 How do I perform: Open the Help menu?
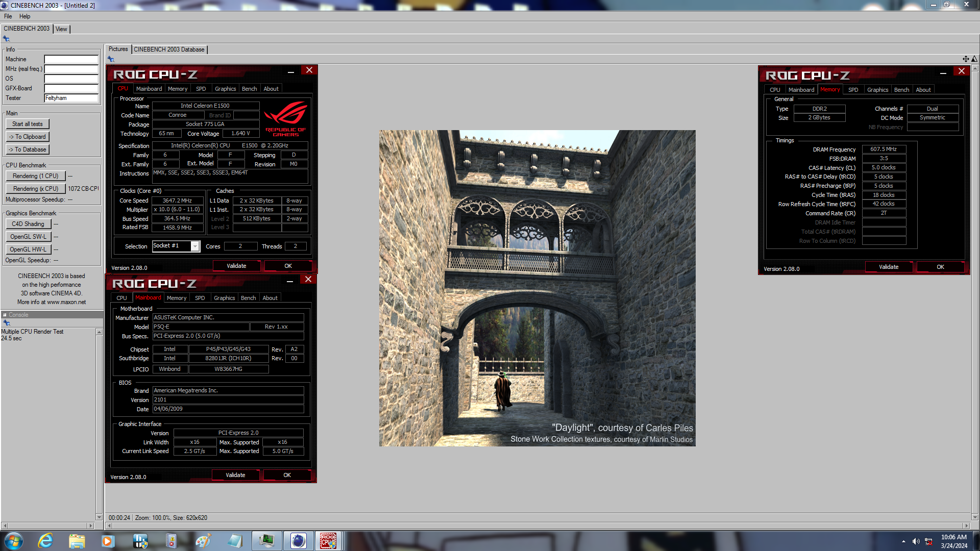[24, 16]
